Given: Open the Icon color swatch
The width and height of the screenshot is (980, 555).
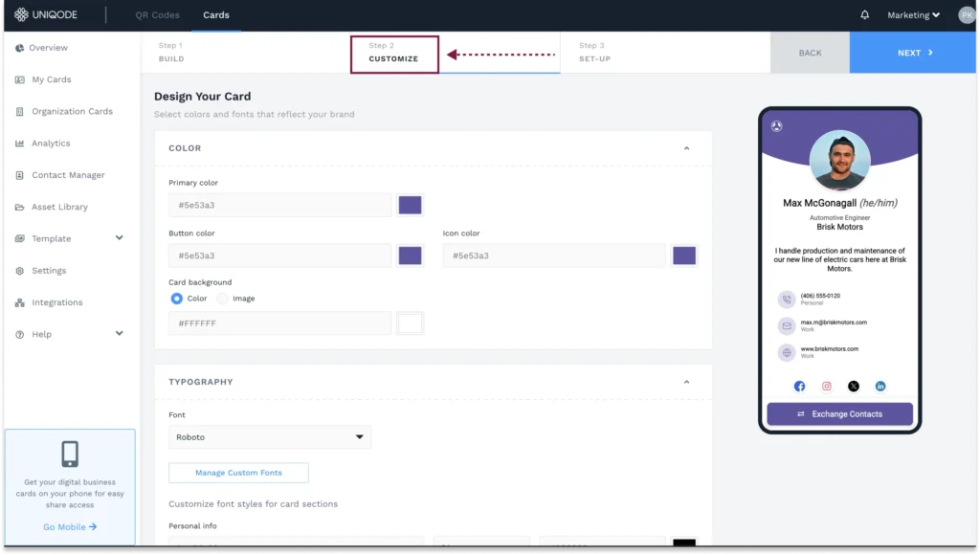Looking at the screenshot, I should pyautogui.click(x=683, y=256).
